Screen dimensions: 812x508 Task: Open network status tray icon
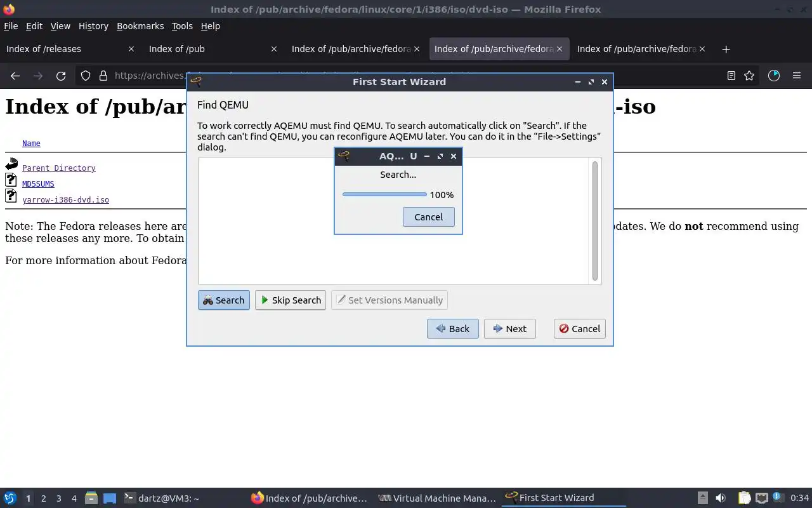pos(761,498)
